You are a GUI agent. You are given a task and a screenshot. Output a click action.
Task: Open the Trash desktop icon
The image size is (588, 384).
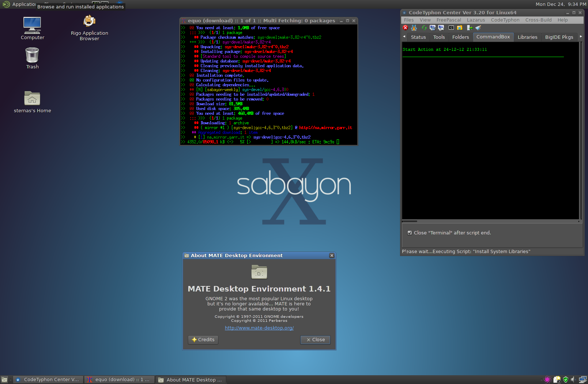pos(32,58)
